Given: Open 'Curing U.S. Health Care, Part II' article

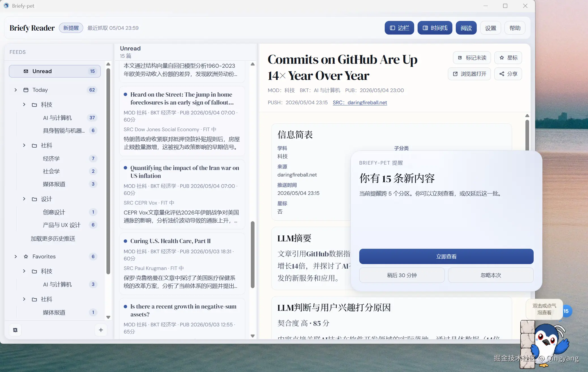Looking at the screenshot, I should (x=182, y=263).
